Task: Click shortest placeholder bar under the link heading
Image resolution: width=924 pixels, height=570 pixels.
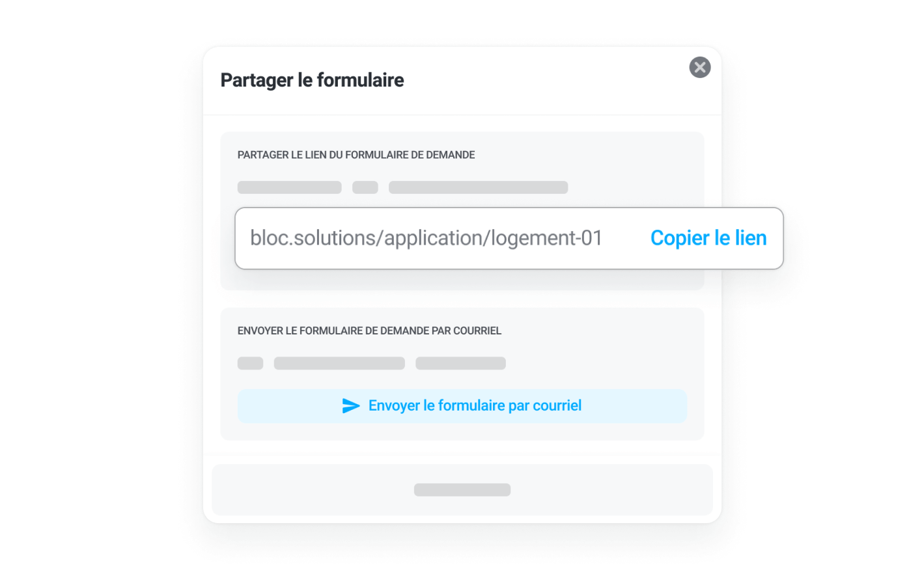Action: 365,187
